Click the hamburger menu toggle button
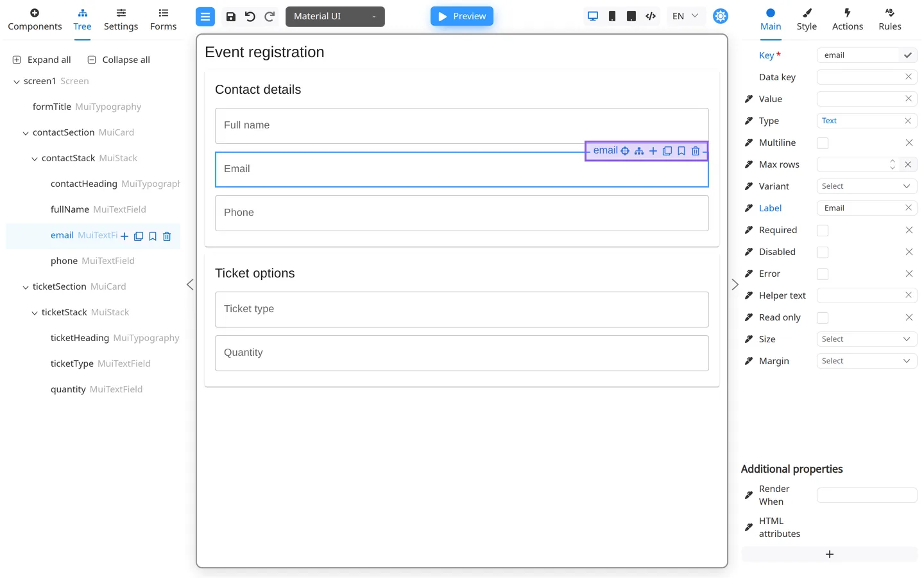 (205, 17)
